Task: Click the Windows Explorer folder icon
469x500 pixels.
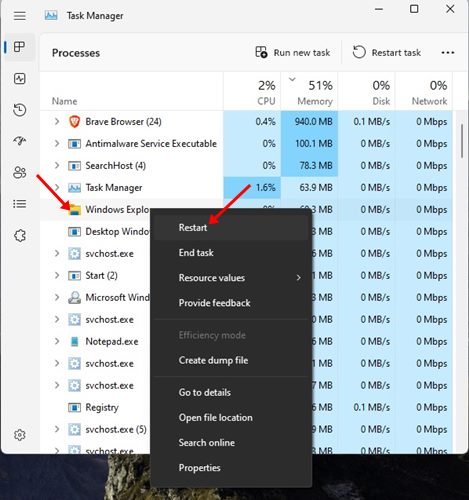Action: 75,209
